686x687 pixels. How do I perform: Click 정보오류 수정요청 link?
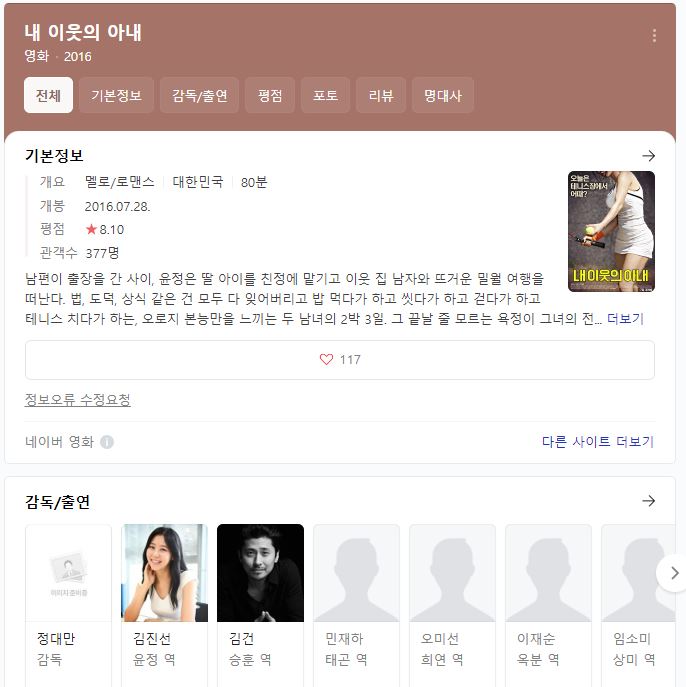[x=78, y=400]
